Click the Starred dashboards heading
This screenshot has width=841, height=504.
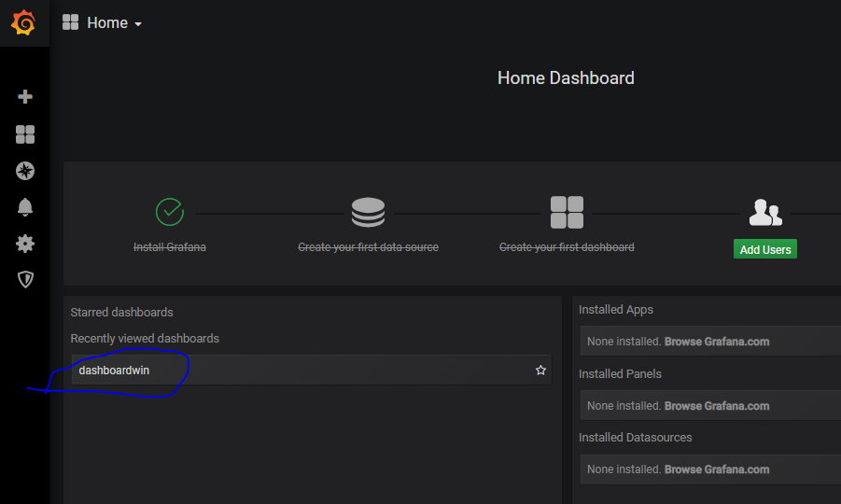(121, 312)
